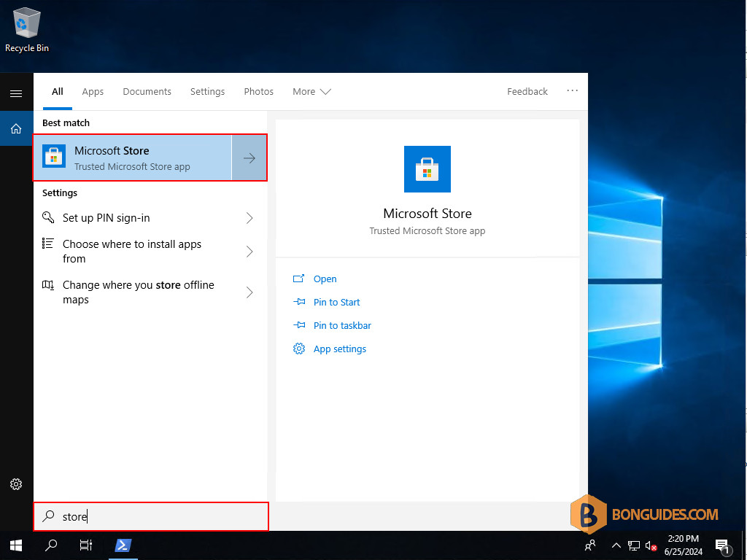Click the offline maps icon
The image size is (747, 560).
click(48, 285)
